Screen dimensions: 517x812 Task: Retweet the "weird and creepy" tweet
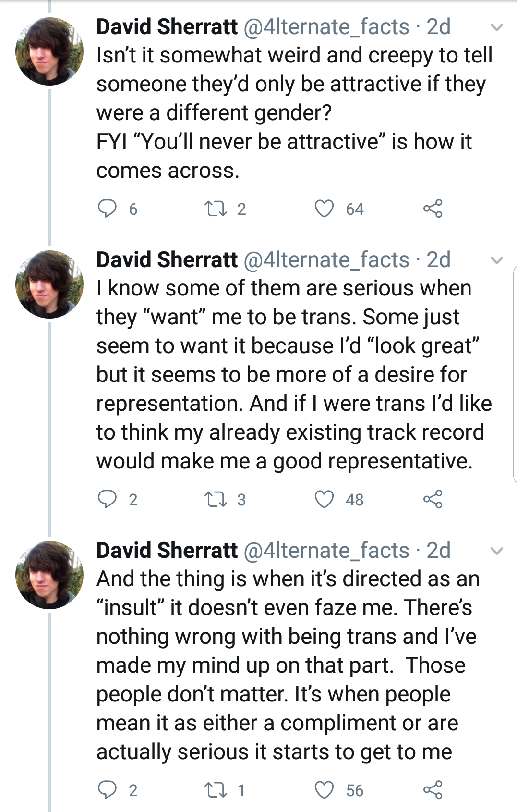[x=216, y=209]
